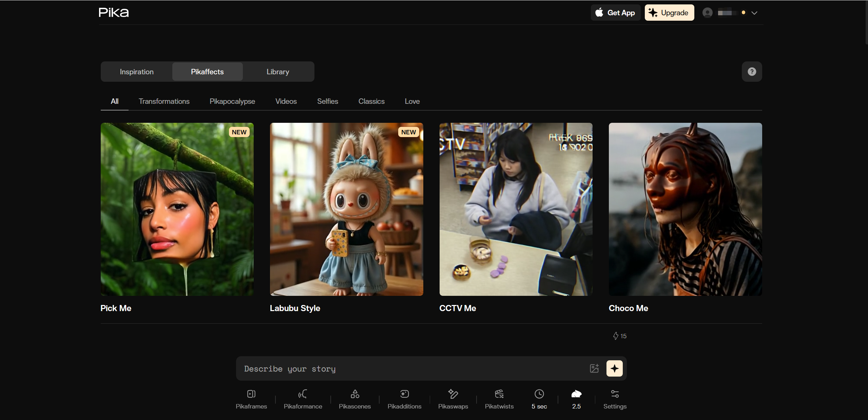
Task: Switch to the Library tab
Action: click(278, 72)
